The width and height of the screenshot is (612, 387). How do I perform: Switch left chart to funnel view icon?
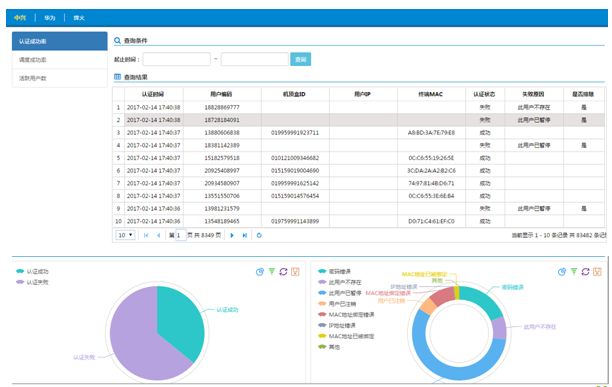point(272,272)
